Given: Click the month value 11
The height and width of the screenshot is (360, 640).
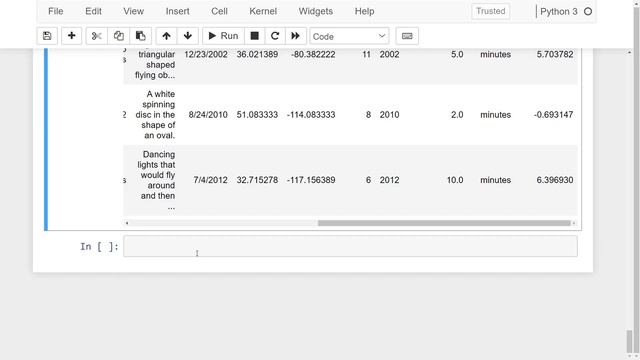Looking at the screenshot, I should pyautogui.click(x=366, y=54).
